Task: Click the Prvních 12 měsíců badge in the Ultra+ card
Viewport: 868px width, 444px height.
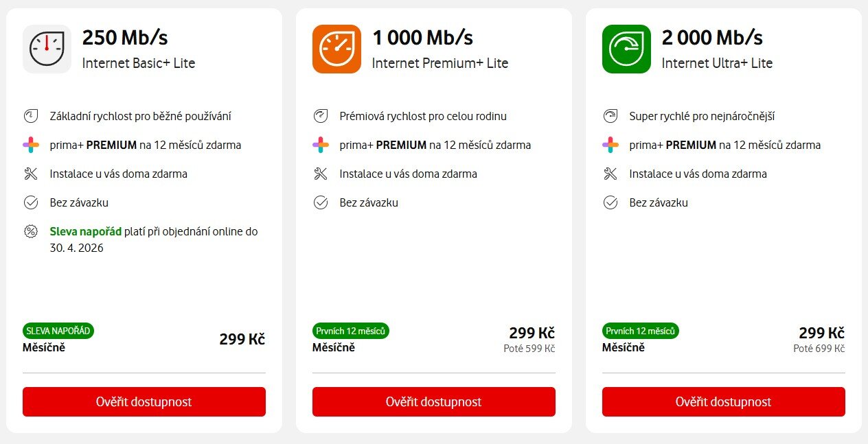Action: [x=641, y=331]
